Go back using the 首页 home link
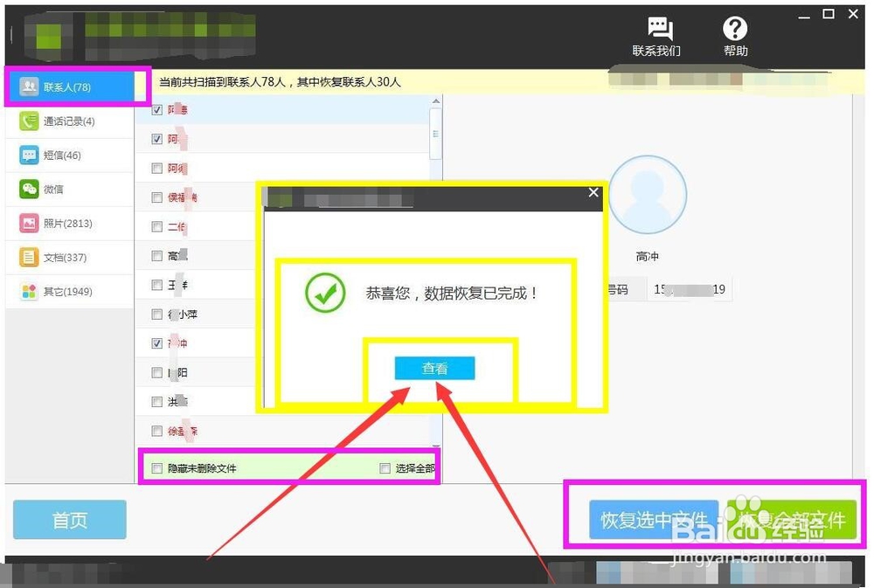The width and height of the screenshot is (874, 588). (x=69, y=519)
